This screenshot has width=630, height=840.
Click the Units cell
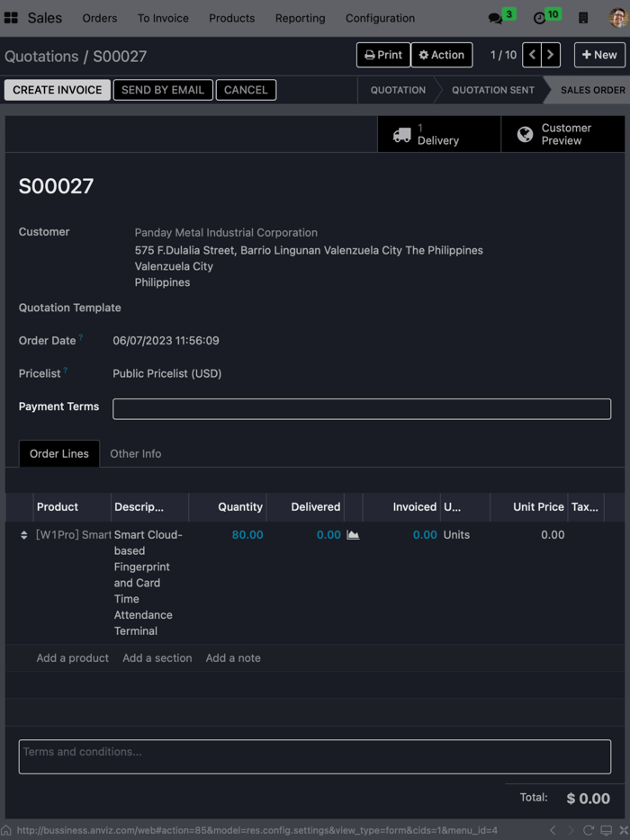[456, 534]
